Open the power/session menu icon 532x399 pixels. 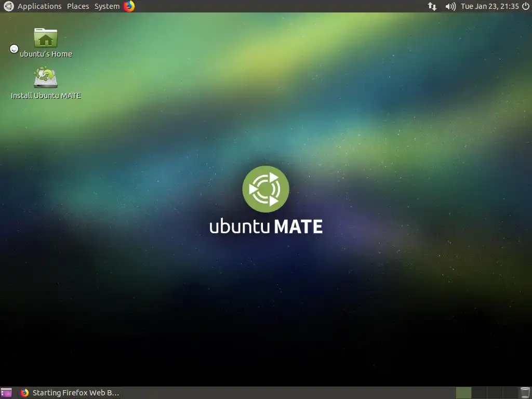(x=526, y=6)
